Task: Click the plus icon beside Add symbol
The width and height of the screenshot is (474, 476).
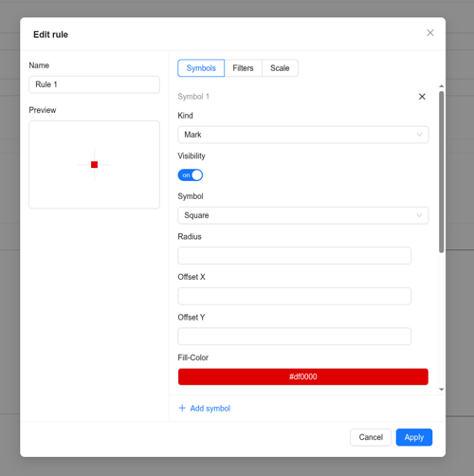Action: point(182,408)
